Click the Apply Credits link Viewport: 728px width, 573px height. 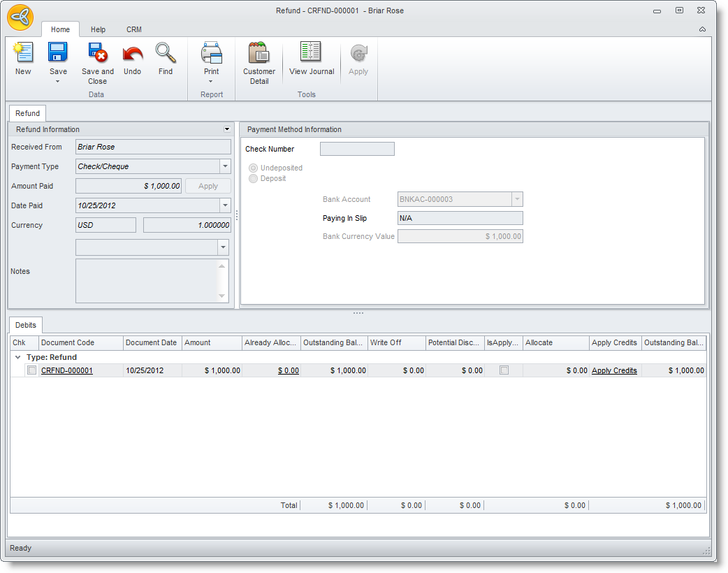point(614,371)
